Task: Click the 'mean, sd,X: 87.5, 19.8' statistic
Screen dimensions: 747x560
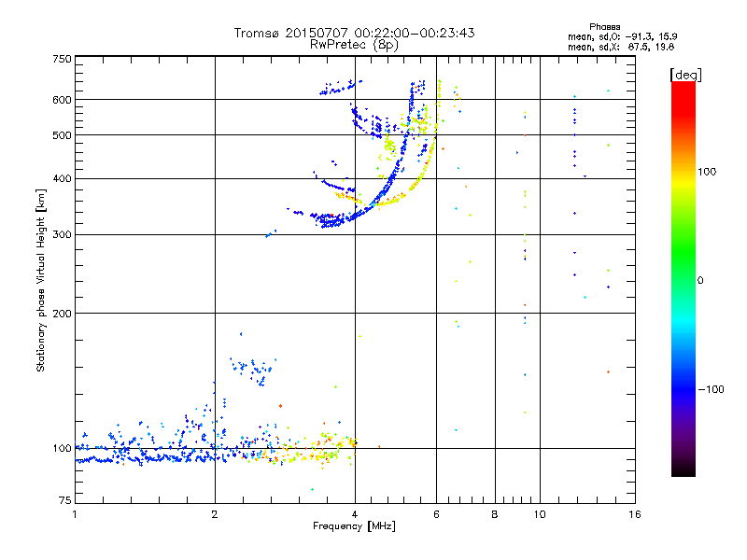Action: pos(621,47)
